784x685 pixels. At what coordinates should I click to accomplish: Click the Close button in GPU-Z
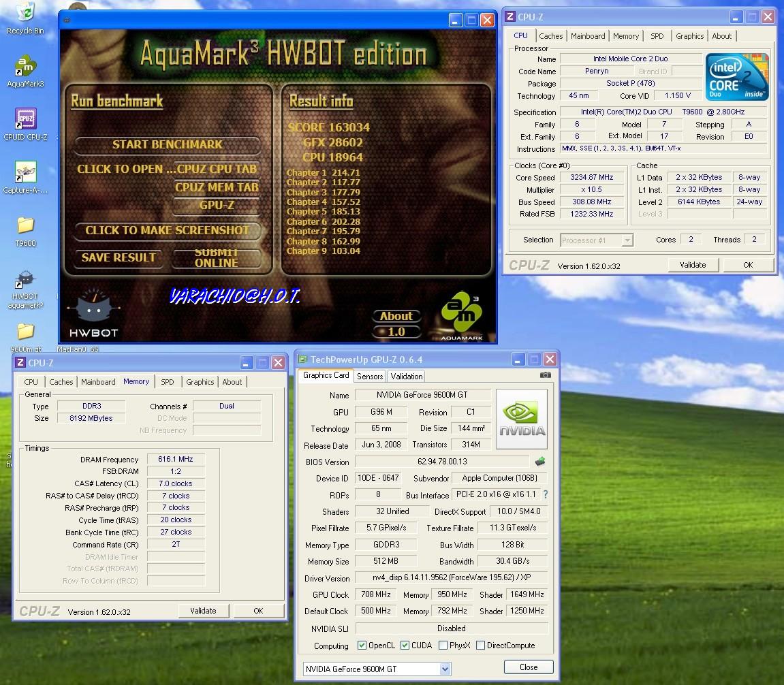coord(529,667)
